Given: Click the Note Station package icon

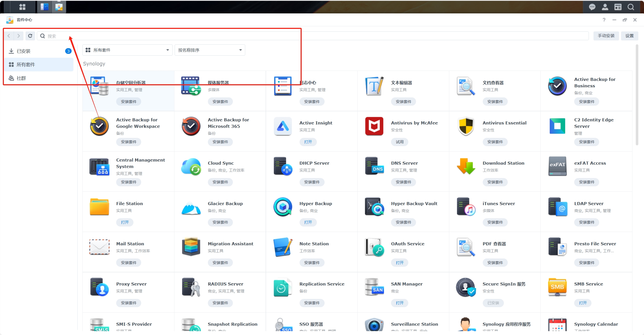Looking at the screenshot, I should (283, 247).
